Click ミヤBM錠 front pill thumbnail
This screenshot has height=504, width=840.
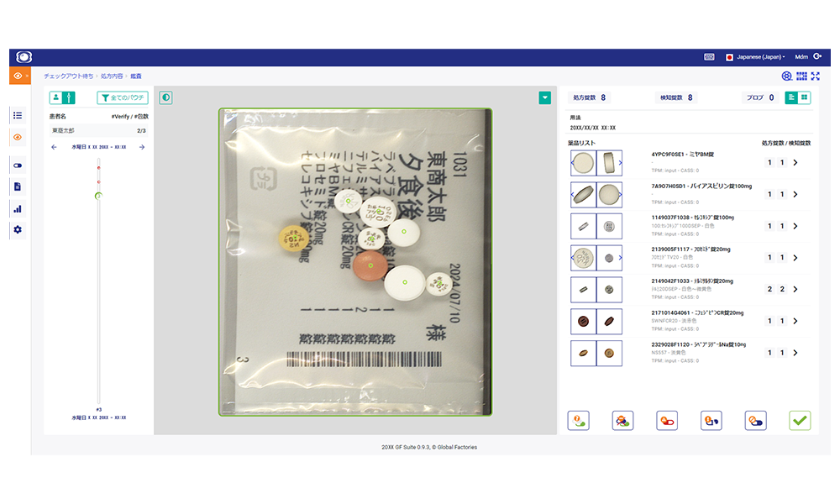pos(584,163)
